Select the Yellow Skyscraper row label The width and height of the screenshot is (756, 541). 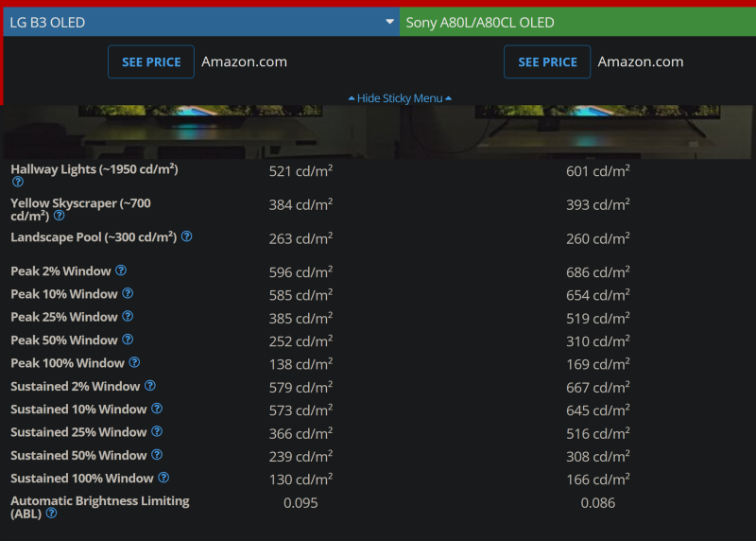80,209
